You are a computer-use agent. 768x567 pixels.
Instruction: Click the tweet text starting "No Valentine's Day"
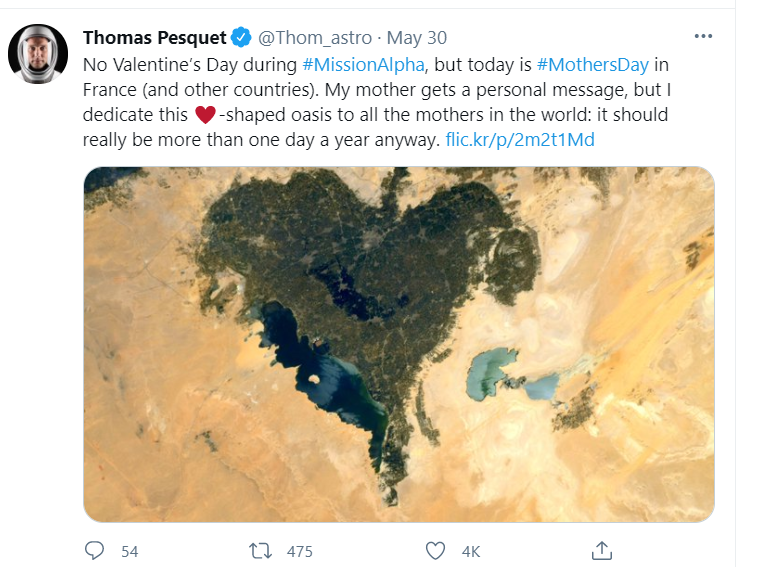190,64
